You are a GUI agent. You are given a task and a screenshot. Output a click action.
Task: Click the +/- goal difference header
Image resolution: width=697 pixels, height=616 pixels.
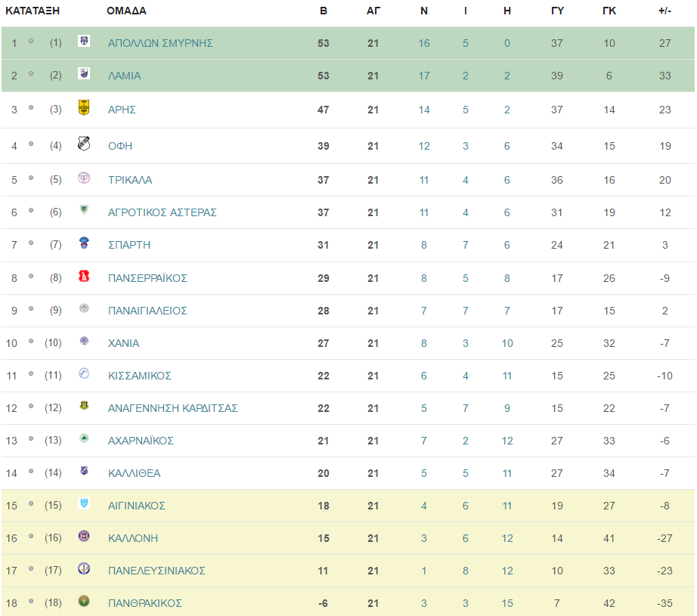click(x=664, y=11)
